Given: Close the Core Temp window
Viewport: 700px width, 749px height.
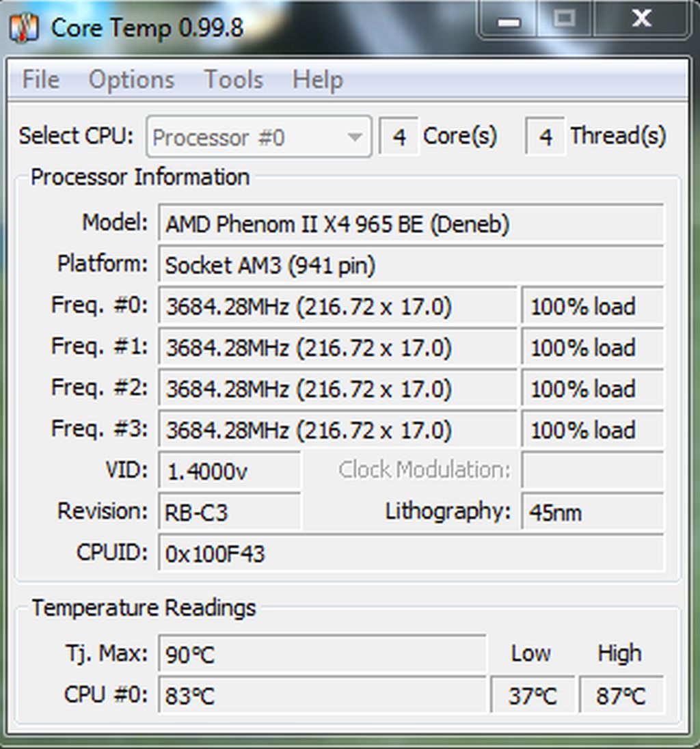Looking at the screenshot, I should click(641, 19).
